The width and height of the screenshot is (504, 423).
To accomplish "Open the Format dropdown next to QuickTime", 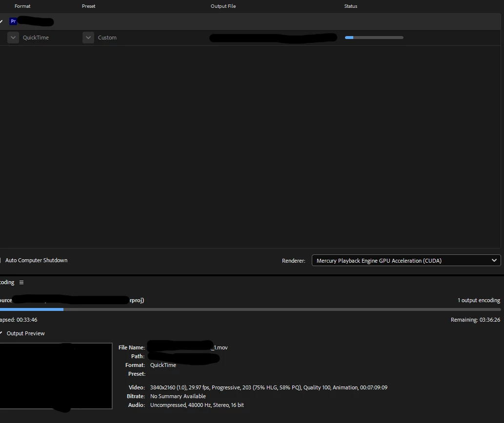I will pos(13,38).
